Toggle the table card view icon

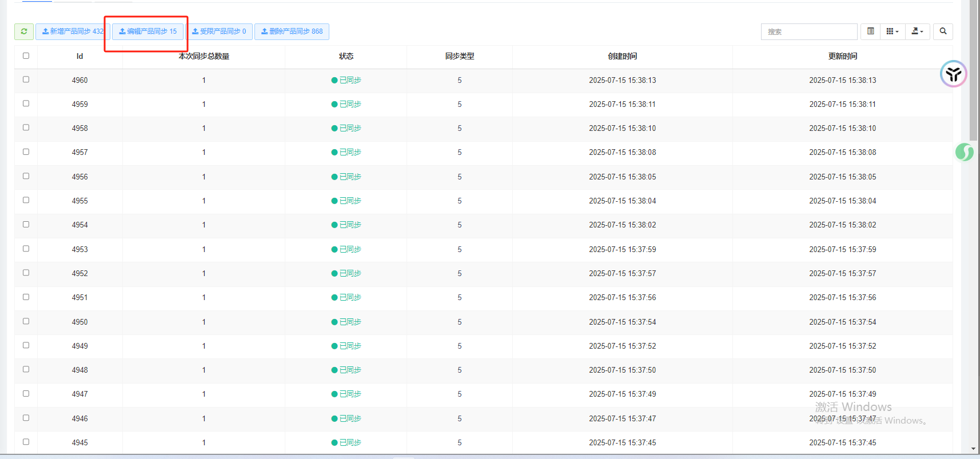click(870, 31)
